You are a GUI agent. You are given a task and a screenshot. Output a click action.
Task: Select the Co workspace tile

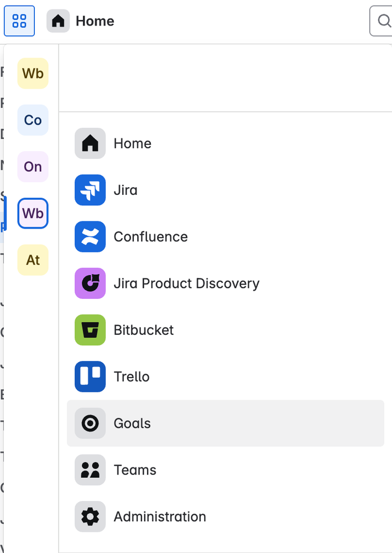(33, 120)
